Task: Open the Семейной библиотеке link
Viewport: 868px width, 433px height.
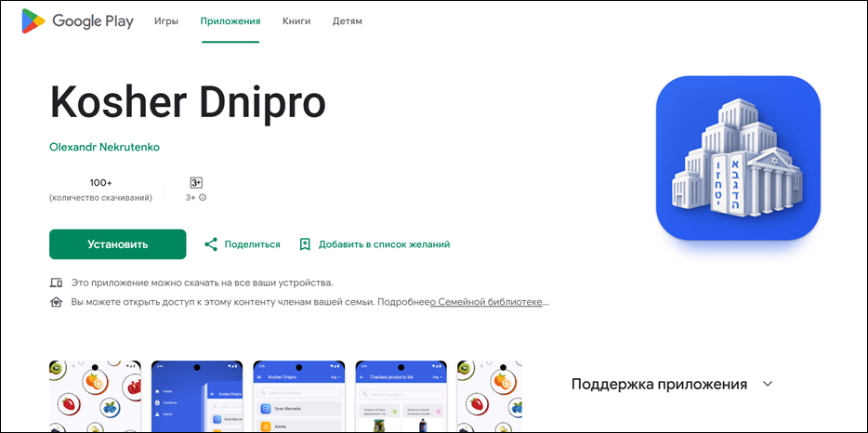Action: click(486, 302)
